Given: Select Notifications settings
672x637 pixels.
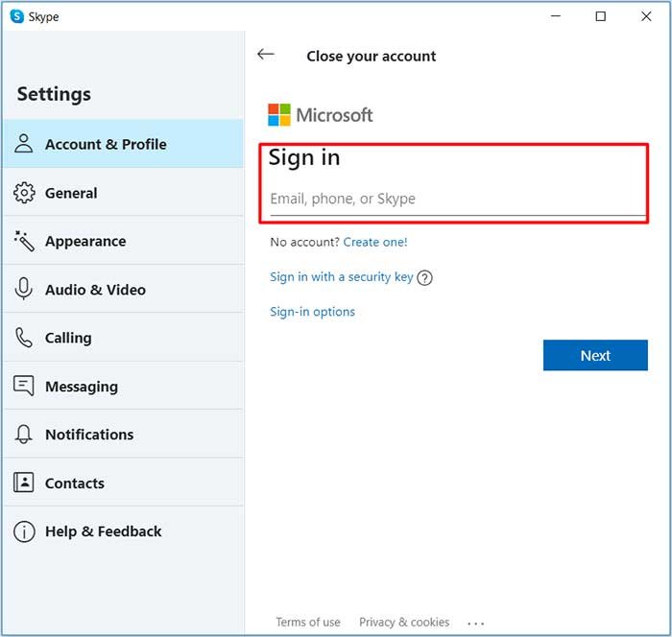Looking at the screenshot, I should coord(124,435).
